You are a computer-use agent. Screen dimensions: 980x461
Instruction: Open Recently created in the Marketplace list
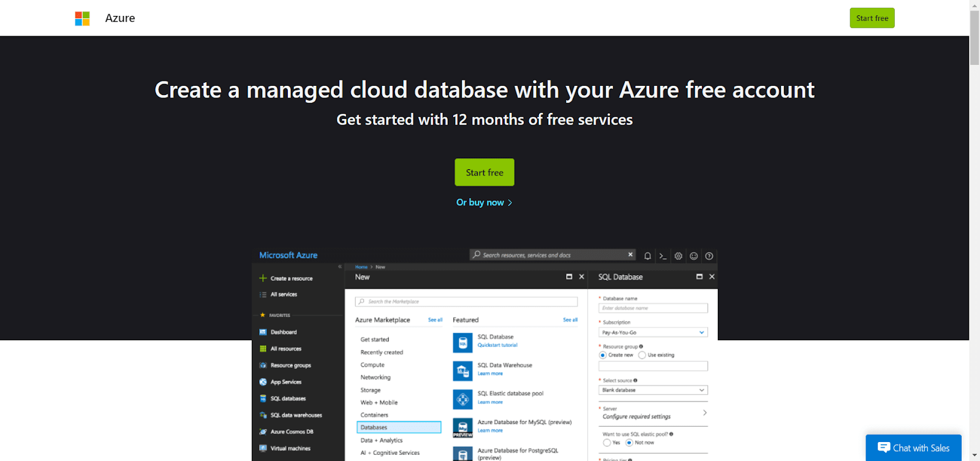click(x=382, y=352)
